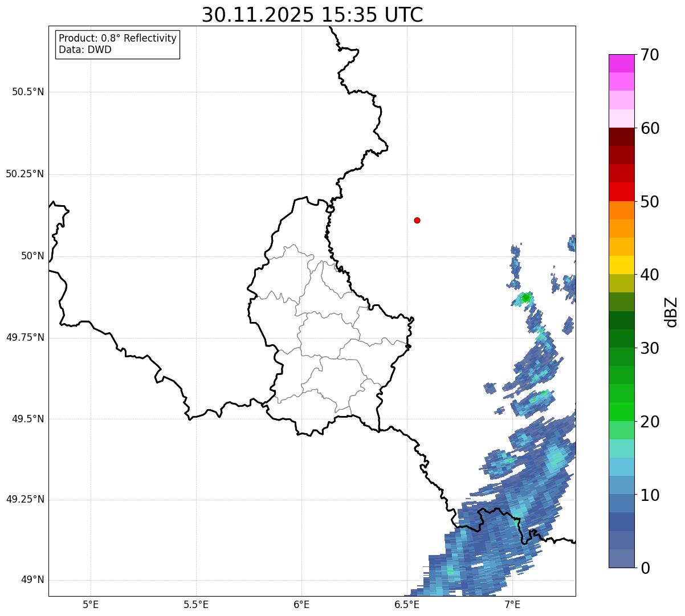Click the title 30.11.2025 15:35 UTC

click(312, 15)
